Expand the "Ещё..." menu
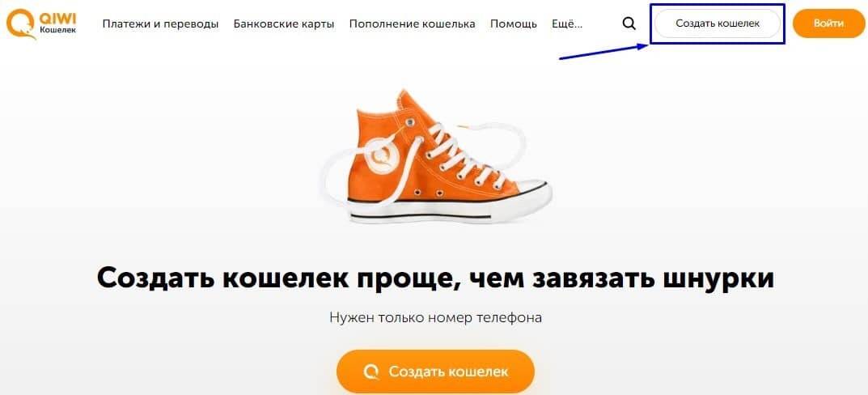This screenshot has height=395, width=868. (x=567, y=23)
